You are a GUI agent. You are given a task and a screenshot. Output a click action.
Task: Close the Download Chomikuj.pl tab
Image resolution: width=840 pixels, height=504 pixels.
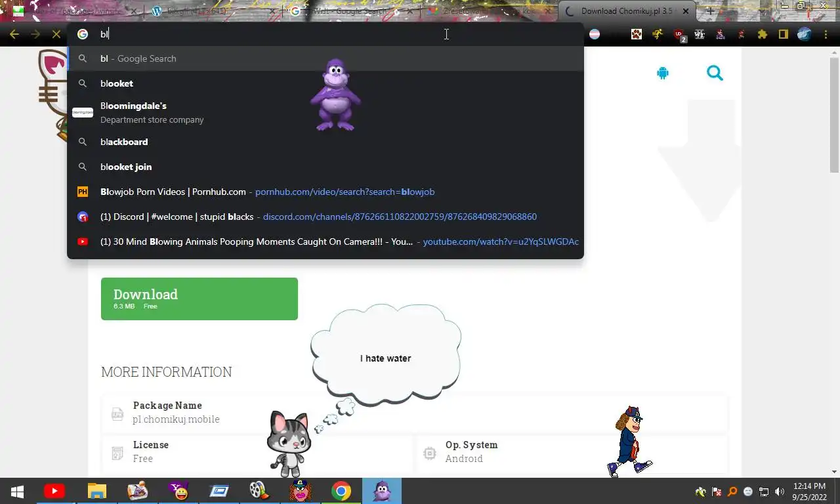[x=685, y=11]
